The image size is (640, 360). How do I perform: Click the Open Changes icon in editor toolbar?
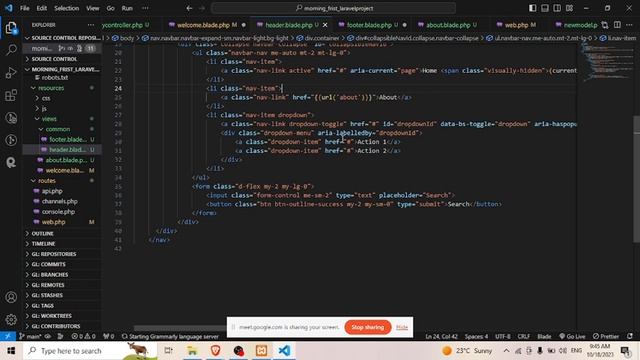coord(605,25)
